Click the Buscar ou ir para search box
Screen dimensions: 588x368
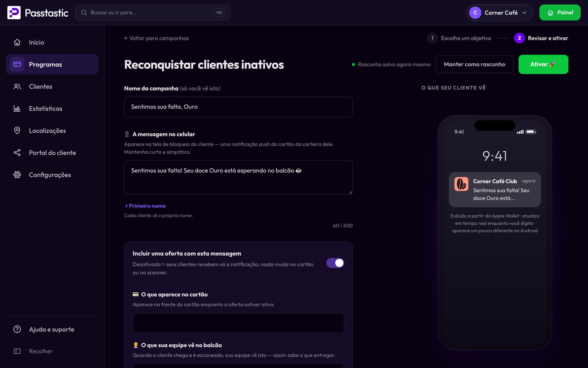point(152,13)
